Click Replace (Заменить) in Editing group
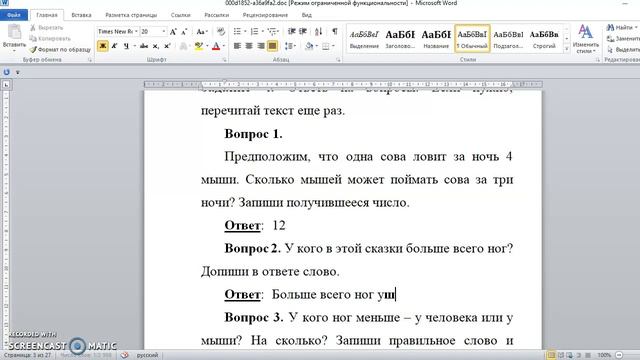 tap(623, 38)
